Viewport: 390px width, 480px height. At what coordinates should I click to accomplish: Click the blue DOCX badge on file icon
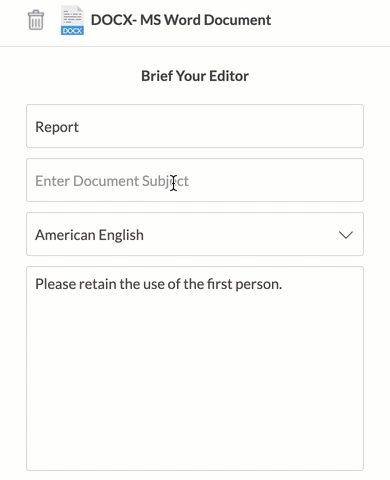[x=72, y=31]
